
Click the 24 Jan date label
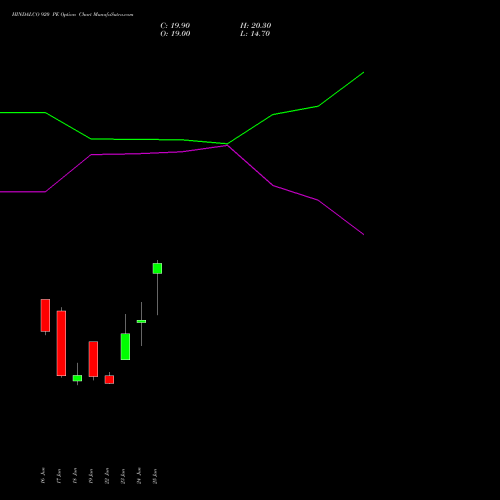coord(139,476)
